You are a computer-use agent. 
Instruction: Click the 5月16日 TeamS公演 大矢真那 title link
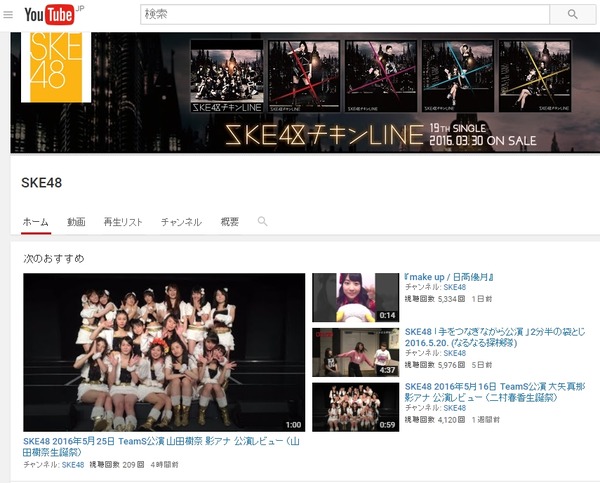click(495, 392)
